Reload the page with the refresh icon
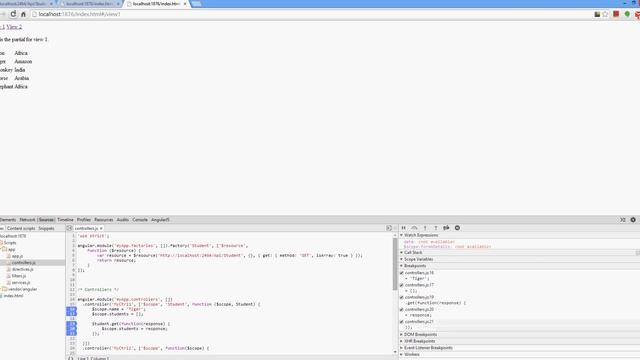 coord(13,14)
